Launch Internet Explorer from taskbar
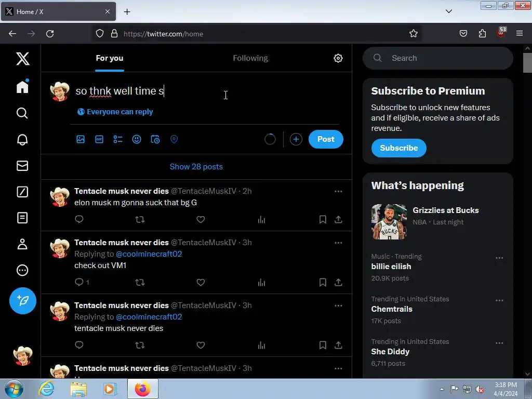 tap(46, 389)
